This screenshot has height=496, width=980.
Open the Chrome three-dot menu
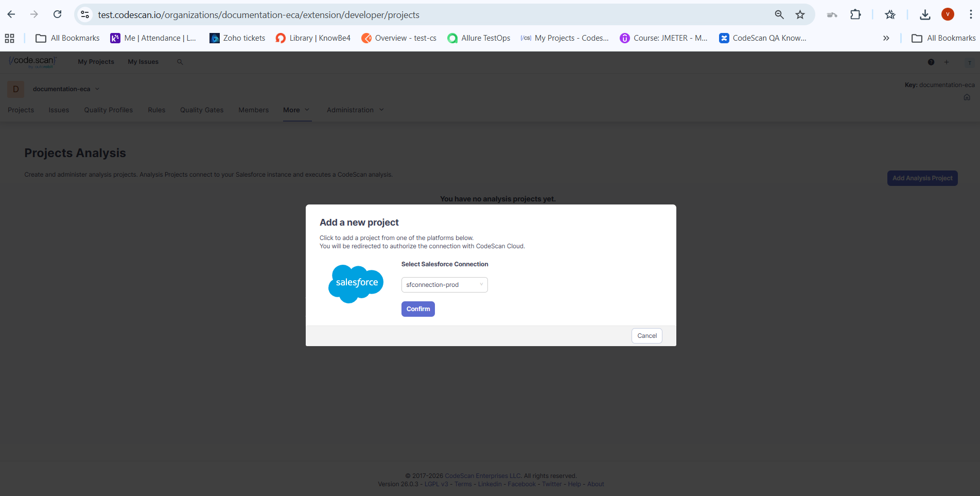pyautogui.click(x=970, y=14)
